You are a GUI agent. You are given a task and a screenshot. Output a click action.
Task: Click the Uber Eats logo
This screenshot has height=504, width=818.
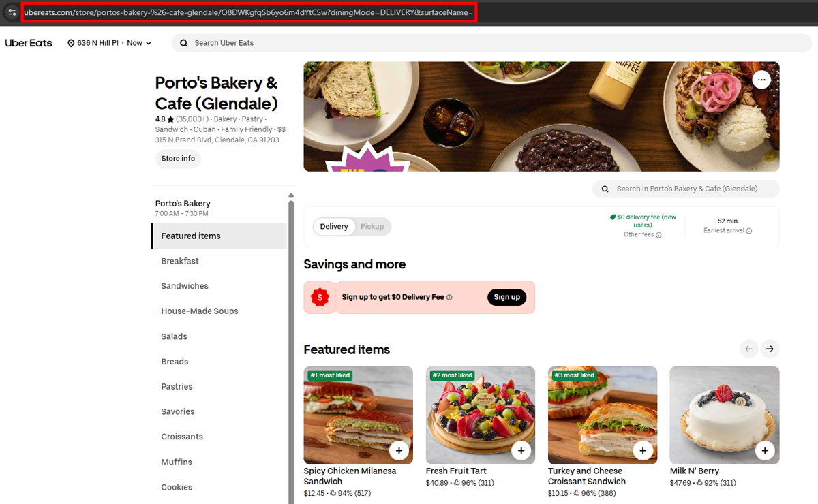point(29,43)
